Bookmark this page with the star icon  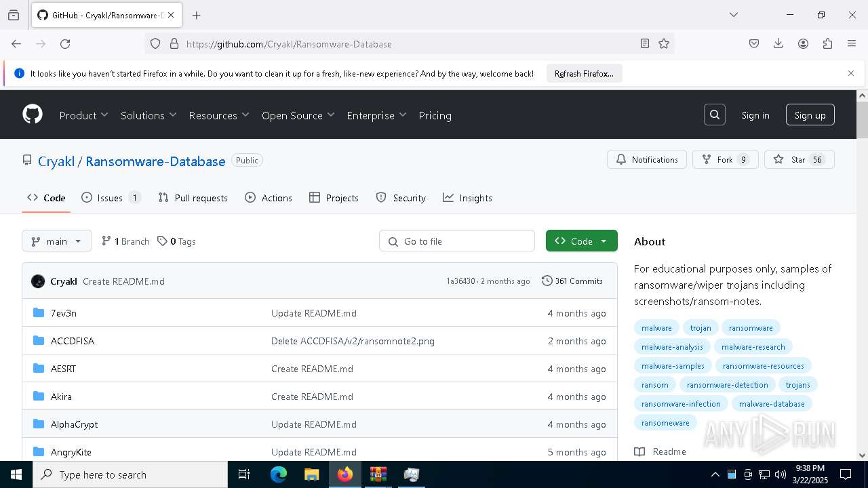coord(664,44)
